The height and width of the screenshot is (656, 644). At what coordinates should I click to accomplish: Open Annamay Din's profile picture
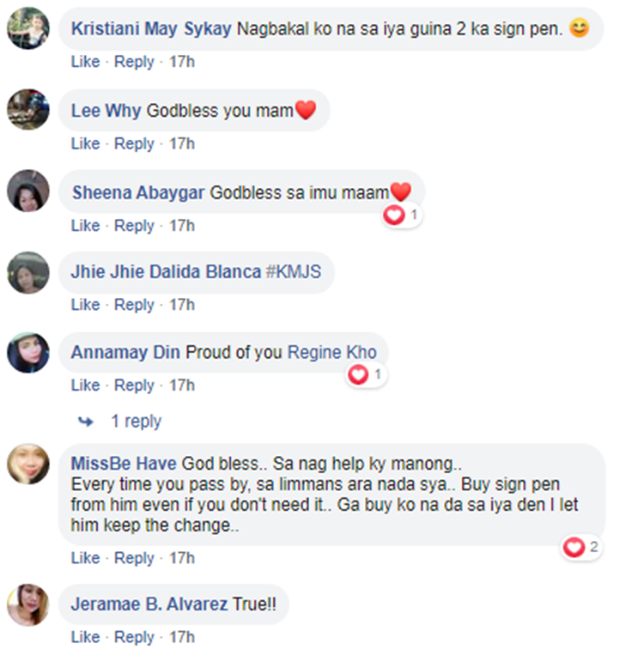(28, 352)
